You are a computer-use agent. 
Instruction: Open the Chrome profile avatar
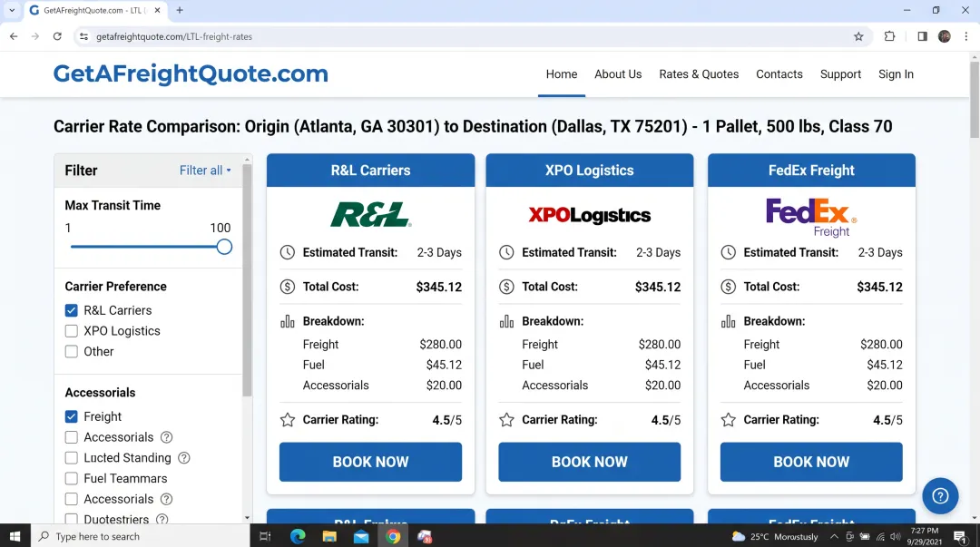945,36
